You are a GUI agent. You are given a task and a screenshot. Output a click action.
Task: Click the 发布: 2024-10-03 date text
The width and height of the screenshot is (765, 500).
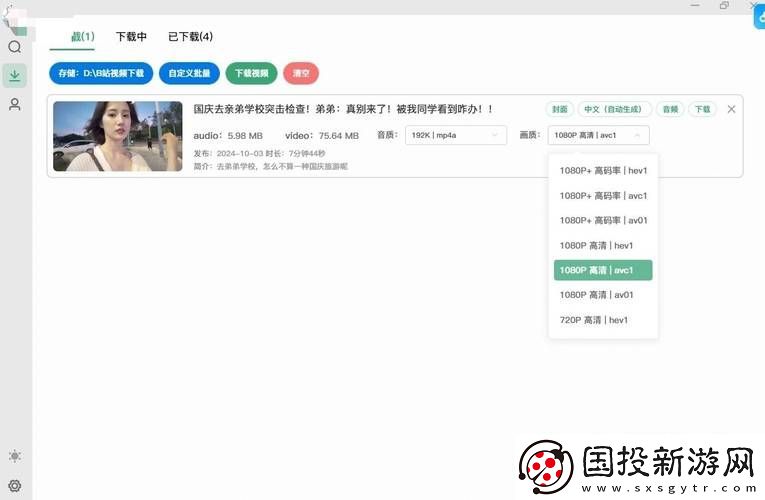pyautogui.click(x=228, y=154)
